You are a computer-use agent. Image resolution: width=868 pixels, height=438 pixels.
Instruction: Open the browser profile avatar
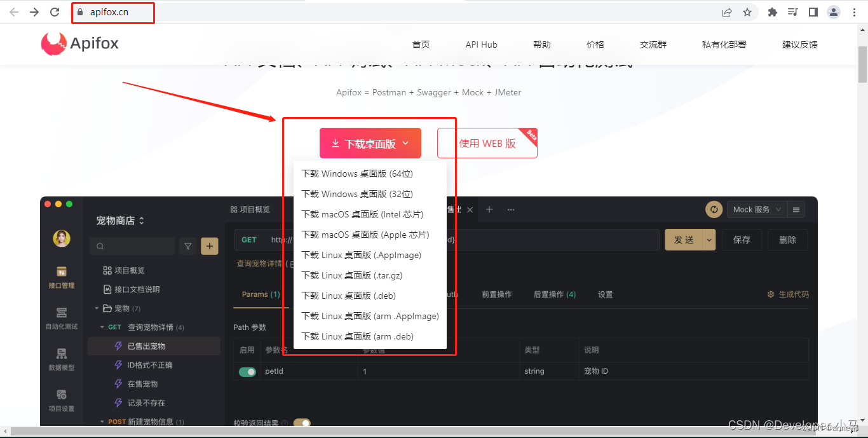tap(834, 12)
